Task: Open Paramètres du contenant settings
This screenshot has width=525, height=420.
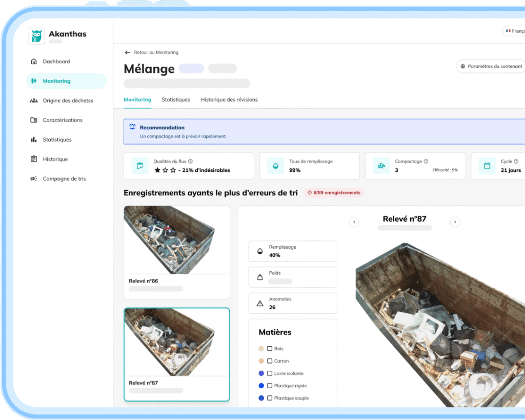Action: point(491,66)
